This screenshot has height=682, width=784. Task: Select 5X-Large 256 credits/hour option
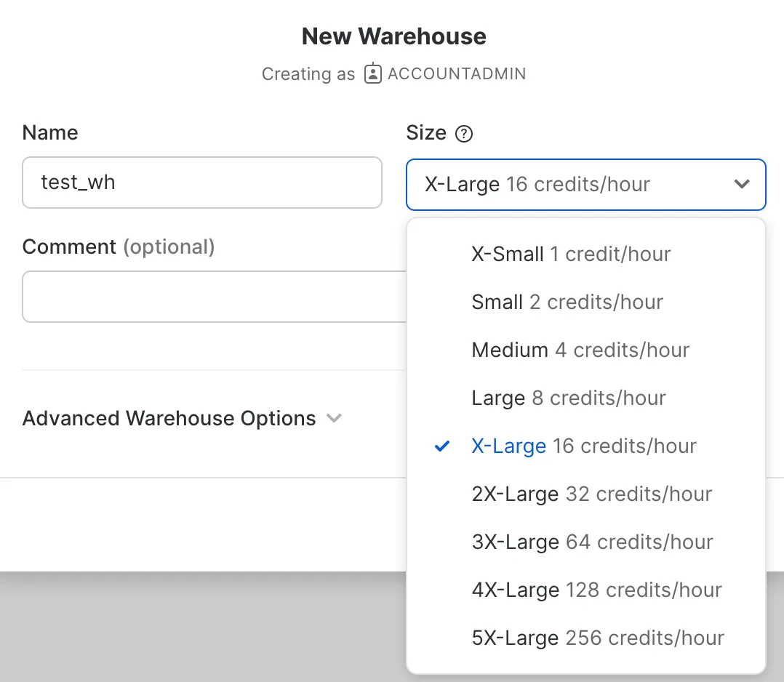pyautogui.click(x=598, y=638)
